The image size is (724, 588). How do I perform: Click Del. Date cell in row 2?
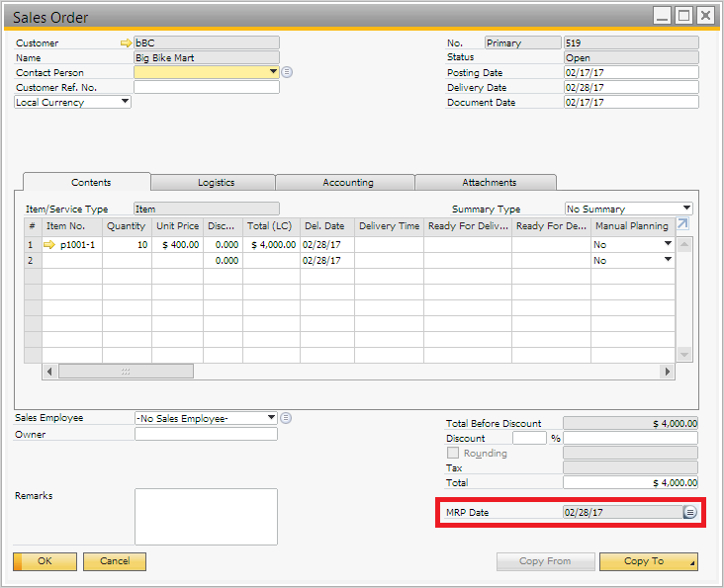327,261
